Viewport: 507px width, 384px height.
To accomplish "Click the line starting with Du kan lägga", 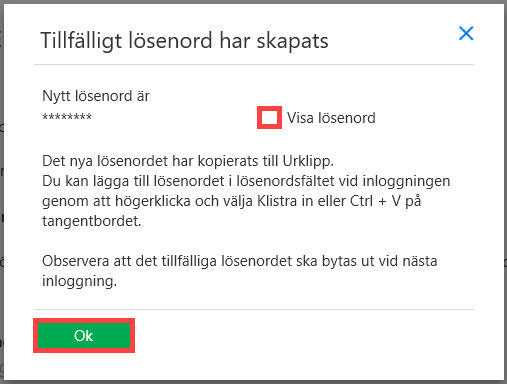I will point(246,181).
